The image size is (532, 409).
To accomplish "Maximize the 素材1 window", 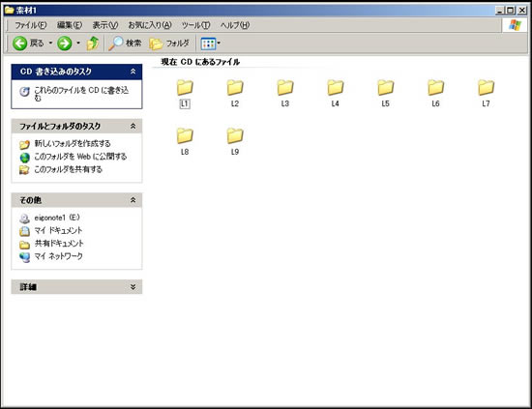I will click(x=511, y=11).
